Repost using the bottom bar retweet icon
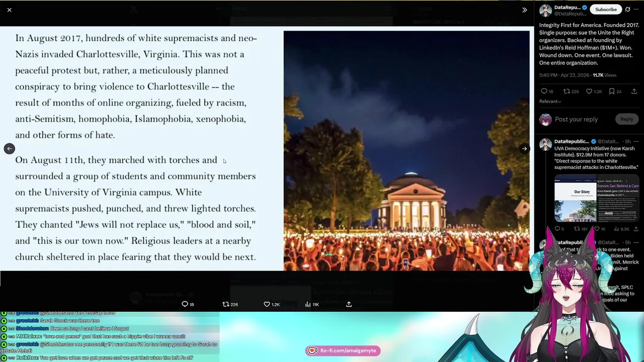644x362 pixels. (226, 304)
